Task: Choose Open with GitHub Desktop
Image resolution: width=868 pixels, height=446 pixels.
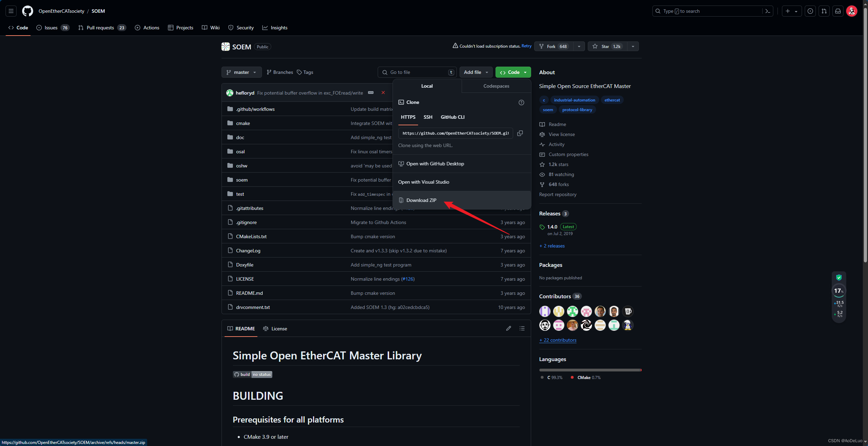Action: pos(462,164)
